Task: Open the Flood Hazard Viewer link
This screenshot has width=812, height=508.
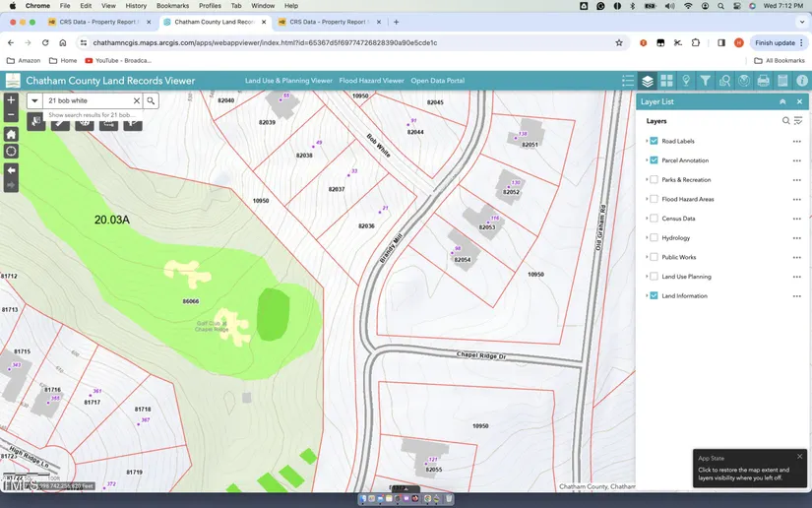Action: (x=371, y=81)
